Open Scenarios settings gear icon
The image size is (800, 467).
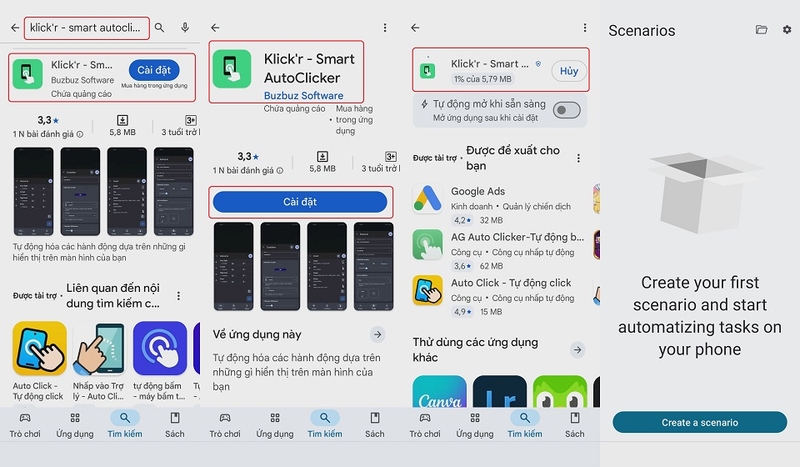tap(787, 30)
